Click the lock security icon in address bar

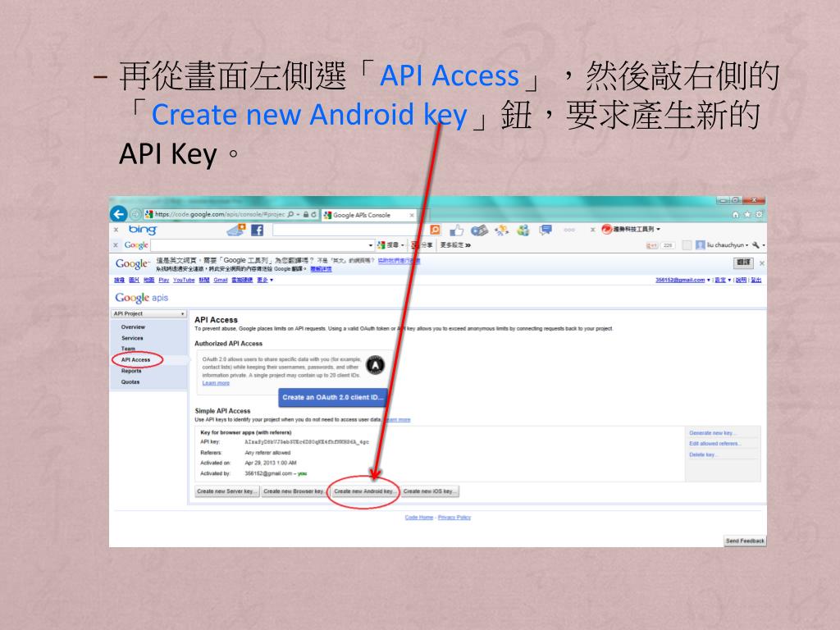pos(306,214)
